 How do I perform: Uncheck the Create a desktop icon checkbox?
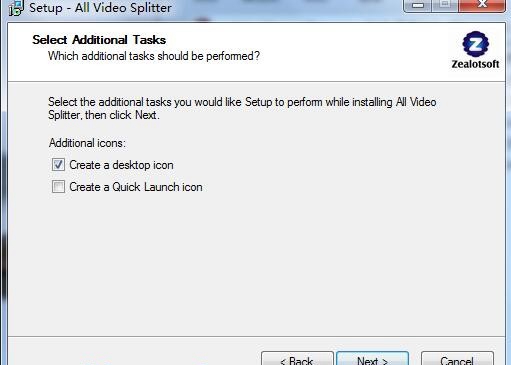(58, 165)
